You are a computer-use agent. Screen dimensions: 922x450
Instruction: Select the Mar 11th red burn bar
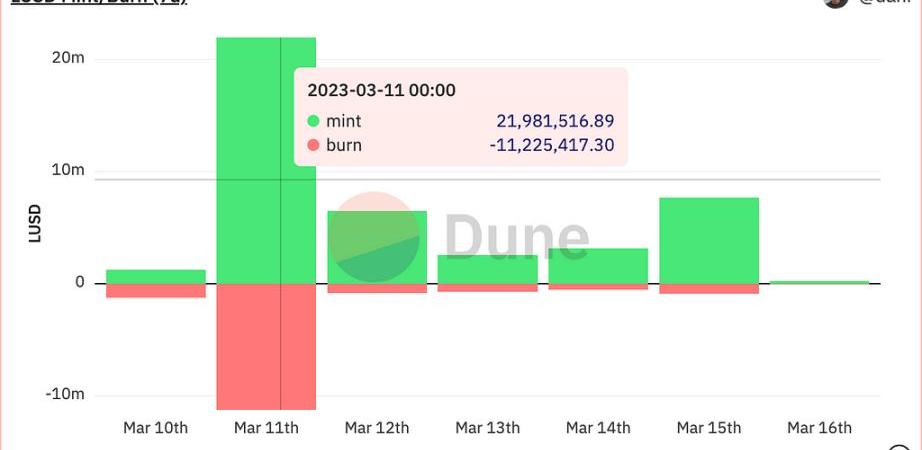tap(266, 347)
